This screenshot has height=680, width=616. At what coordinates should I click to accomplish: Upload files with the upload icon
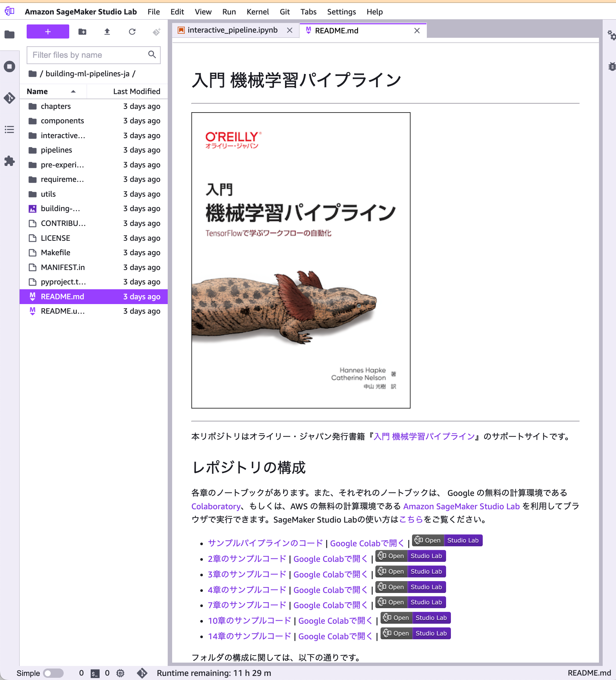(x=107, y=32)
